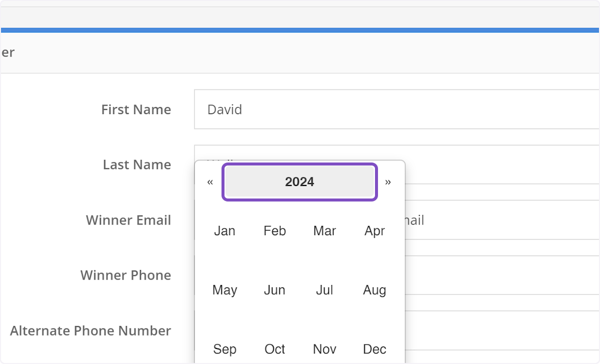Pick December from the calendar

374,349
